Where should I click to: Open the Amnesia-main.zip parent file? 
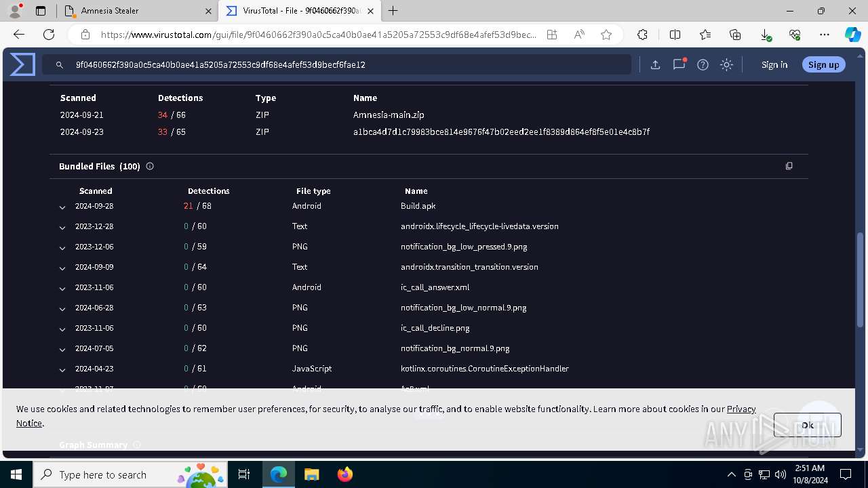(389, 115)
